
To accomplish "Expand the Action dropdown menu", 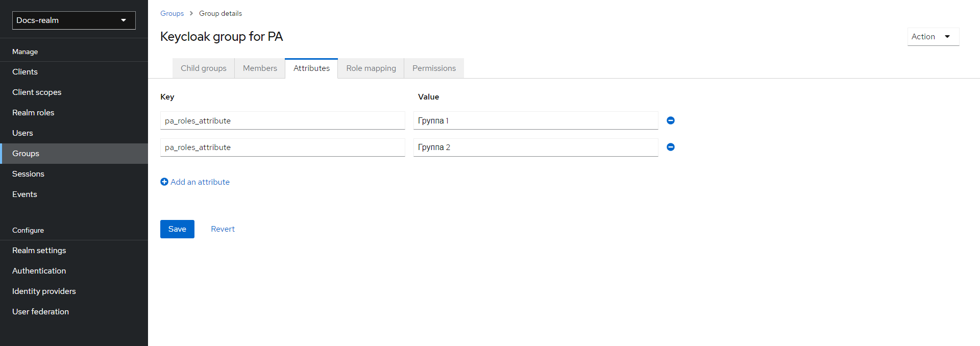I will [933, 37].
